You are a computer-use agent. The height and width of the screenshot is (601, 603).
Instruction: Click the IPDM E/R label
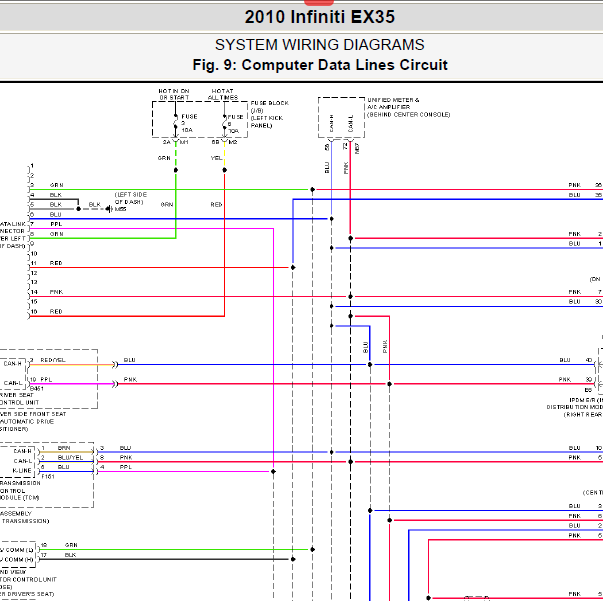tap(586, 400)
